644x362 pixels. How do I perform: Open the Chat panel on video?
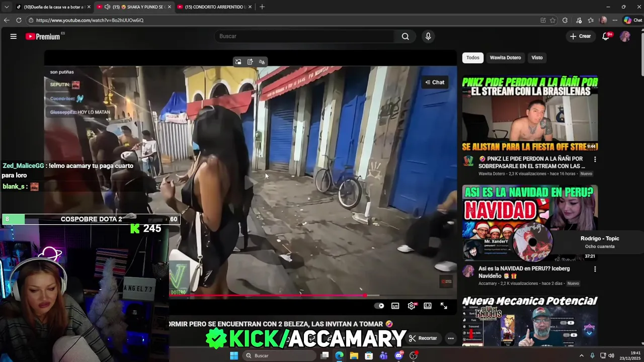pos(435,82)
